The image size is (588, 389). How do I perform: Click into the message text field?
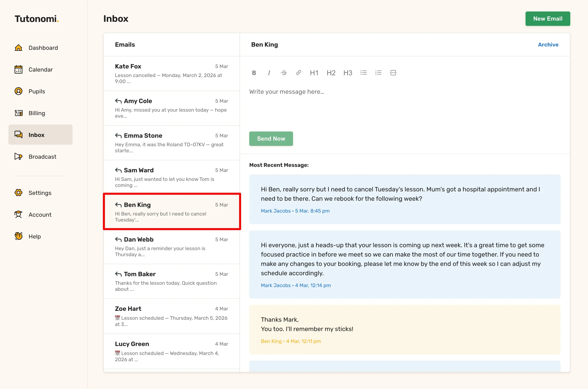397,104
